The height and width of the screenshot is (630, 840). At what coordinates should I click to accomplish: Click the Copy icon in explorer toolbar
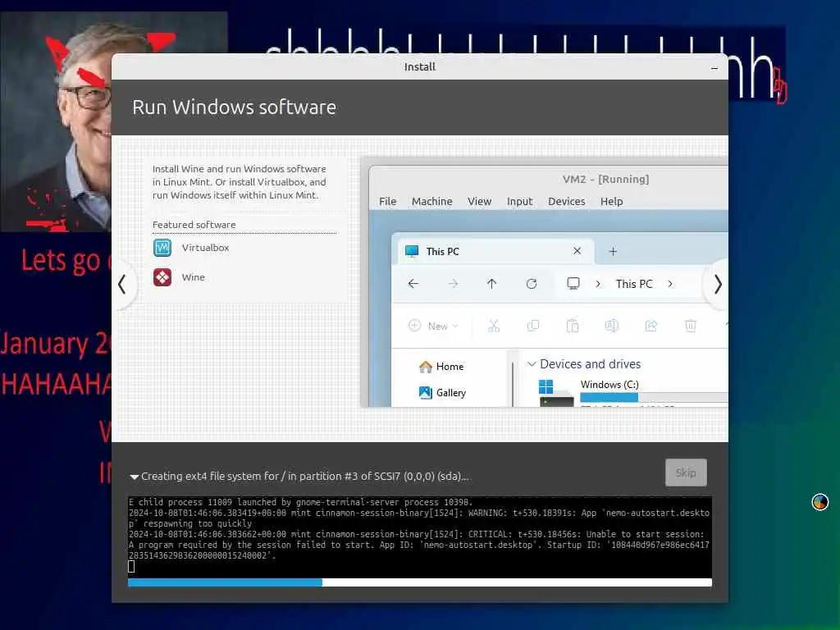pos(533,326)
